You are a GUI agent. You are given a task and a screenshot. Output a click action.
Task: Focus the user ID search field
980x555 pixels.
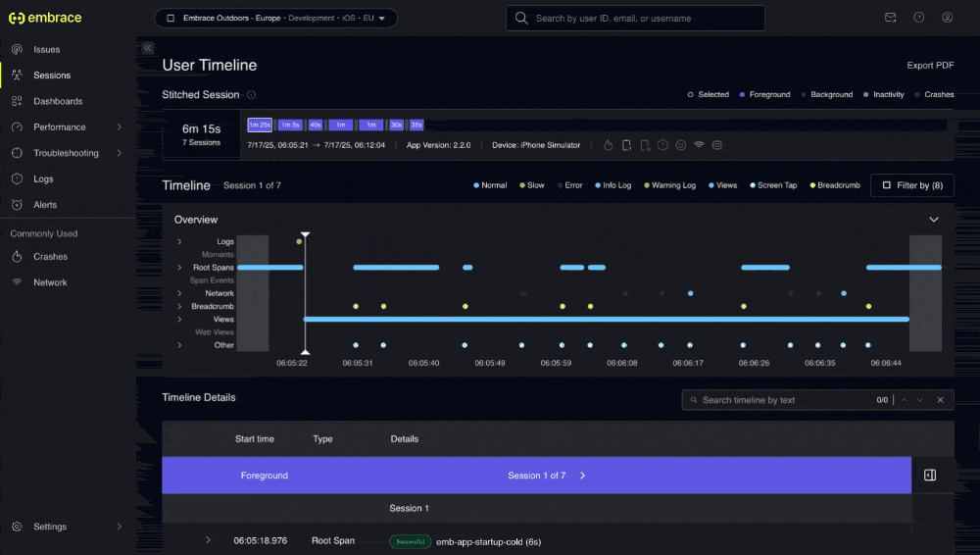[x=635, y=19]
